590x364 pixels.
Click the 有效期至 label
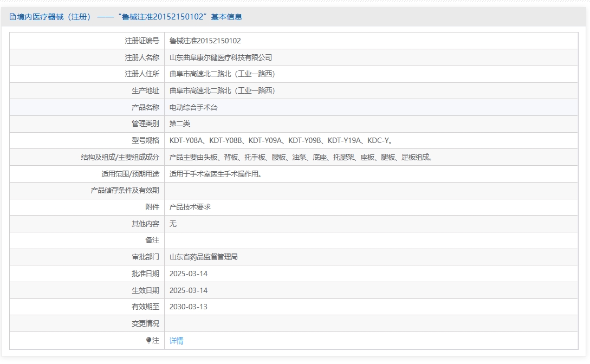pyautogui.click(x=145, y=307)
